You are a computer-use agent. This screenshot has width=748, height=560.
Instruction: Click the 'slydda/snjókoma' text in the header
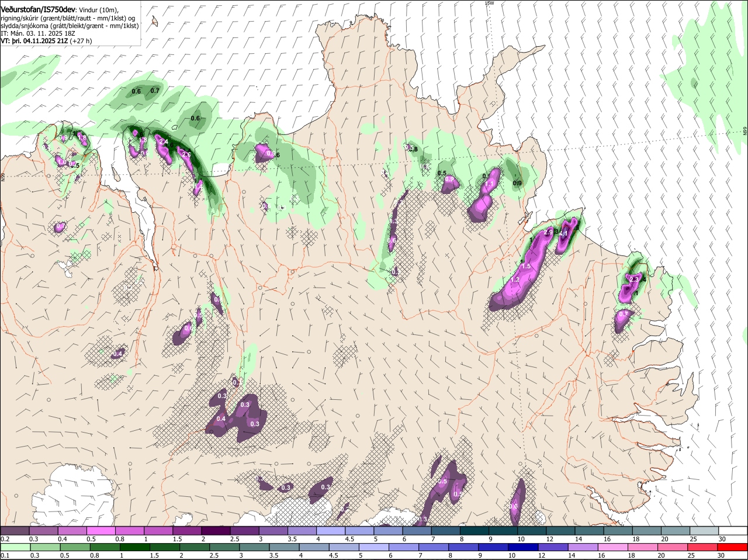25,26
